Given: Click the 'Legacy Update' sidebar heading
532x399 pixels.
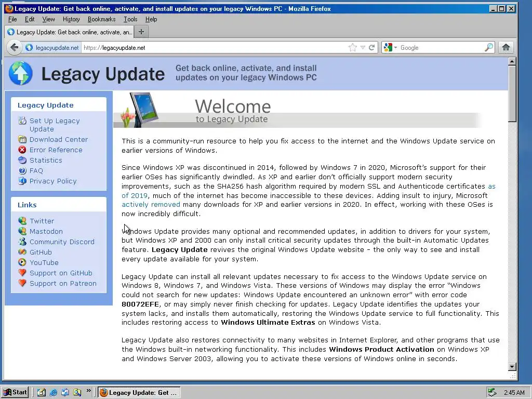Looking at the screenshot, I should [46, 105].
